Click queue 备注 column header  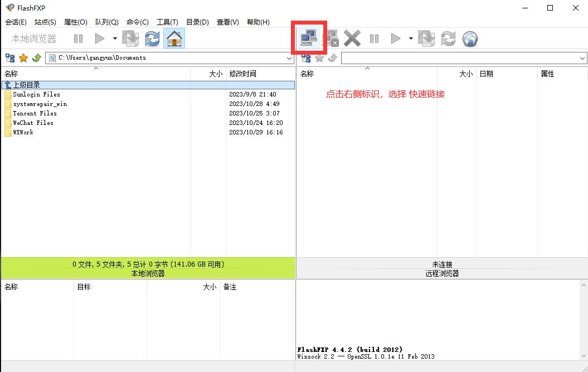pyautogui.click(x=256, y=287)
